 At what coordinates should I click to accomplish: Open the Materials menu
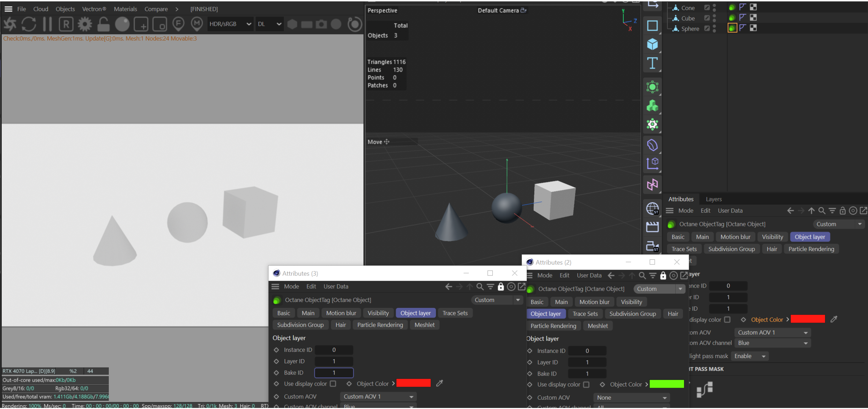coord(125,9)
